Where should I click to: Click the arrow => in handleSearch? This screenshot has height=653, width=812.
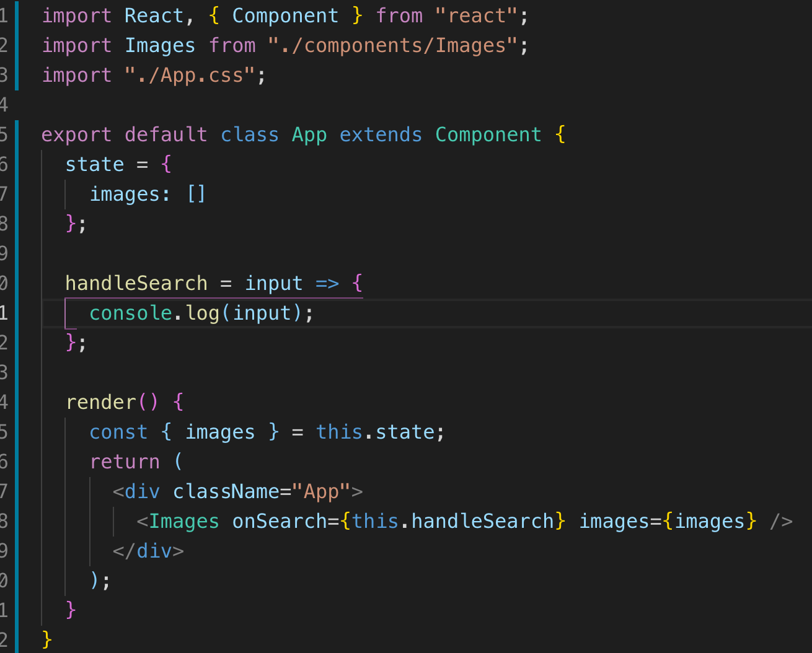pyautogui.click(x=327, y=283)
